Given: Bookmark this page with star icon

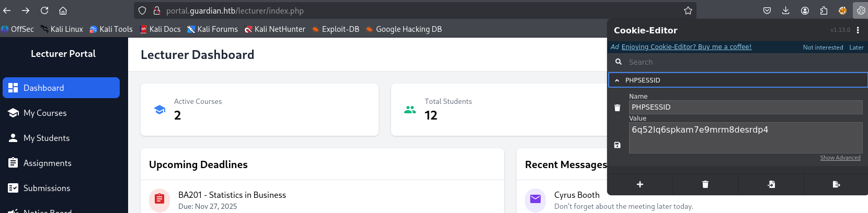Looking at the screenshot, I should tap(688, 10).
